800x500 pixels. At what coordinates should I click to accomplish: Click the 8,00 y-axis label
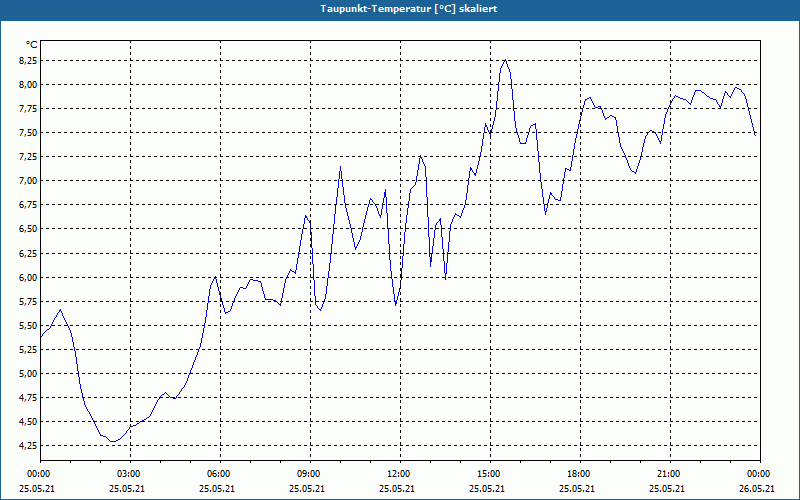tap(28, 85)
